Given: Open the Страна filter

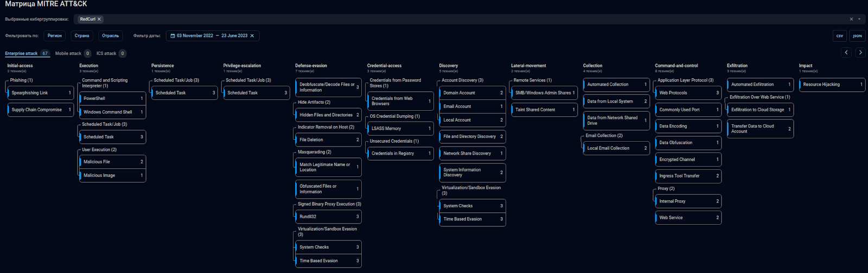Looking at the screenshot, I should 82,36.
